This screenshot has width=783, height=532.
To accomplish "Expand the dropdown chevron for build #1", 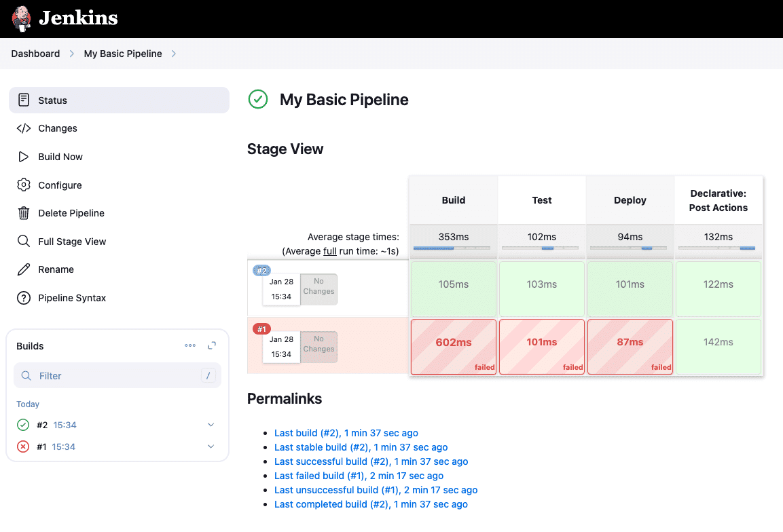I will (x=211, y=446).
